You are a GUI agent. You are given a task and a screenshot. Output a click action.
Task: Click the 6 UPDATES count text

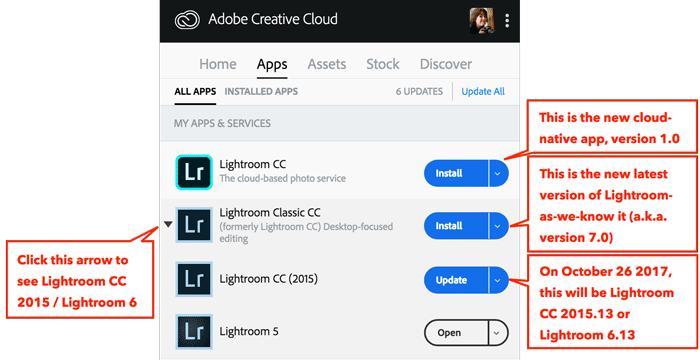click(x=419, y=92)
